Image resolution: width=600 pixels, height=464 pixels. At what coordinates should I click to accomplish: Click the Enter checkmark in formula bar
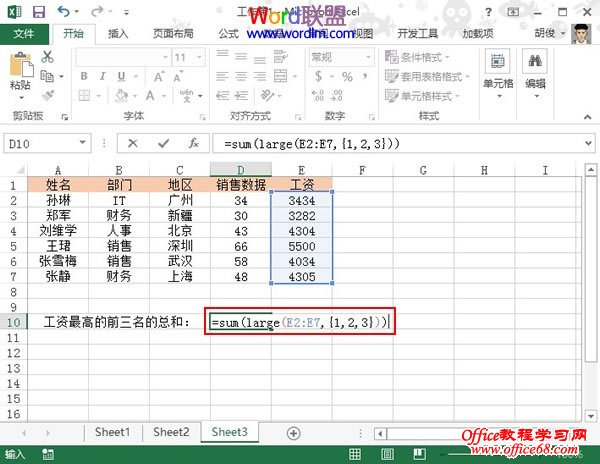click(x=163, y=143)
